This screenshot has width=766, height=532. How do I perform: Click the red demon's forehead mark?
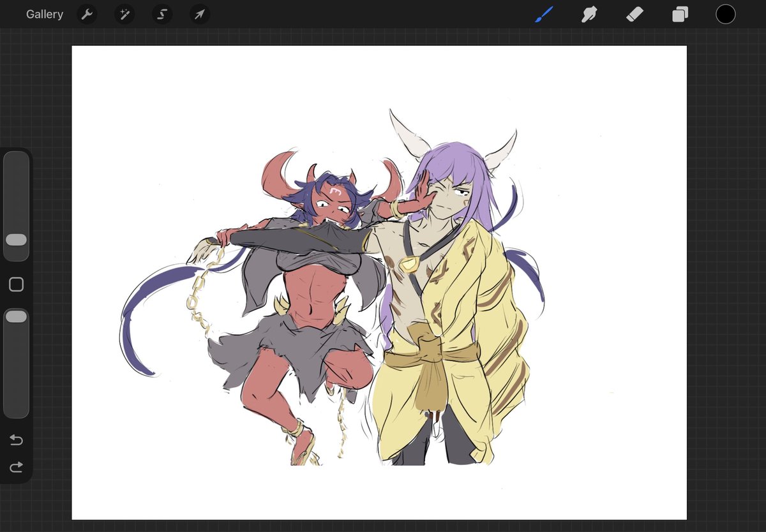[x=336, y=190]
